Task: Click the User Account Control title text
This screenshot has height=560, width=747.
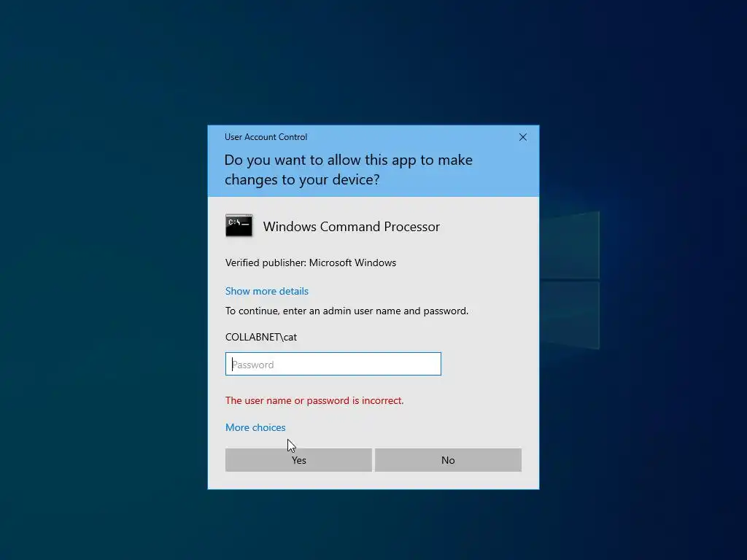Action: (x=266, y=137)
